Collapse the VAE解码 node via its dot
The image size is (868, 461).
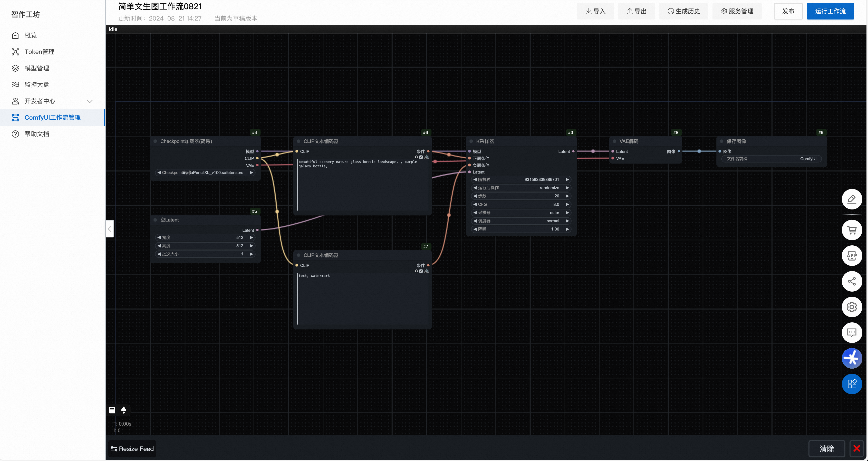(x=614, y=141)
